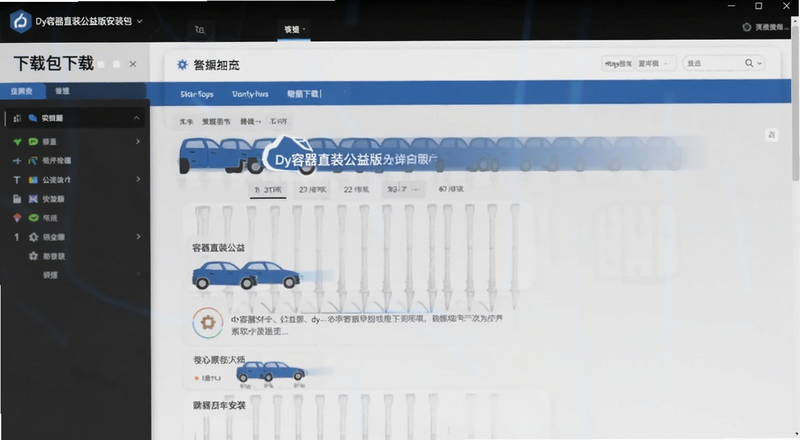The image size is (800, 440).
Task: Expand the sidebar row with T icon
Action: (x=138, y=180)
